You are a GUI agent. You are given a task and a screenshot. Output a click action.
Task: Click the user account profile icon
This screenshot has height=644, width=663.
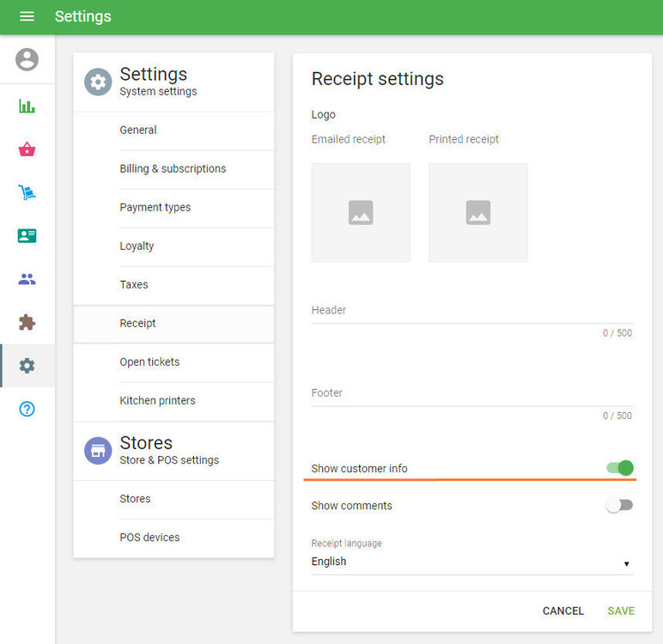[27, 59]
